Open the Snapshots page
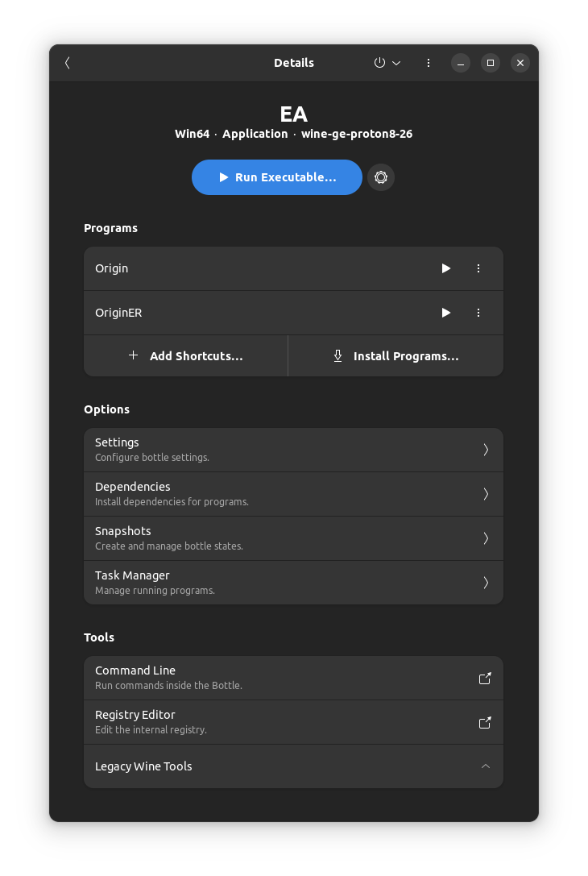 (x=294, y=538)
